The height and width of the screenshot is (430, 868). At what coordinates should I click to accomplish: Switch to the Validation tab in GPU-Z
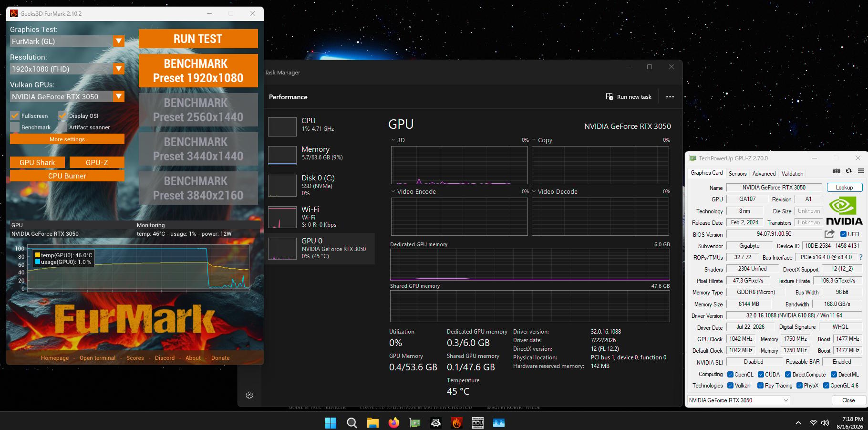(793, 174)
